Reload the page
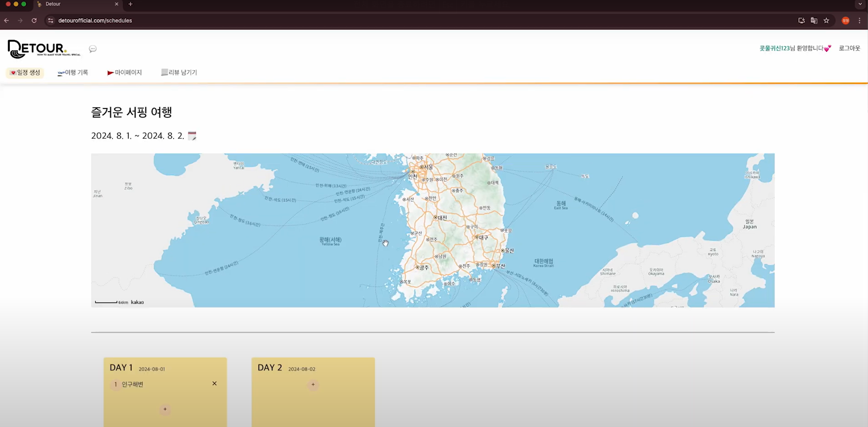The image size is (868, 427). tap(34, 20)
